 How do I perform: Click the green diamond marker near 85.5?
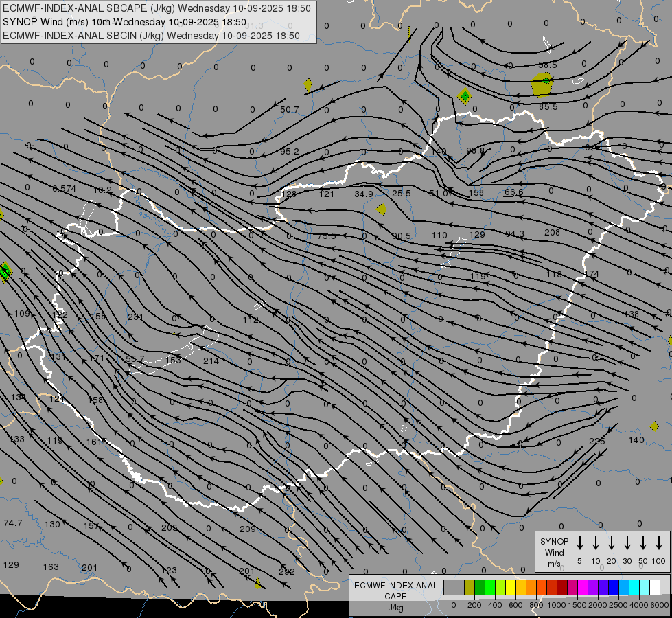pyautogui.click(x=465, y=96)
